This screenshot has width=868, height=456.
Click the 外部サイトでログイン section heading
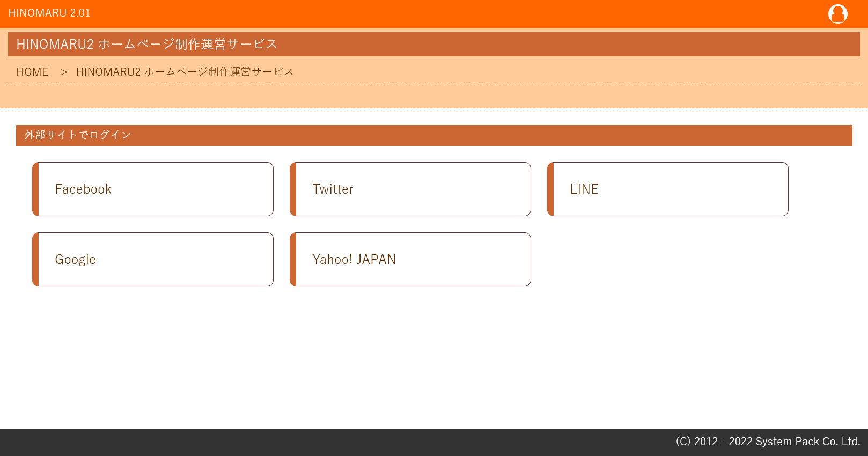(434, 135)
